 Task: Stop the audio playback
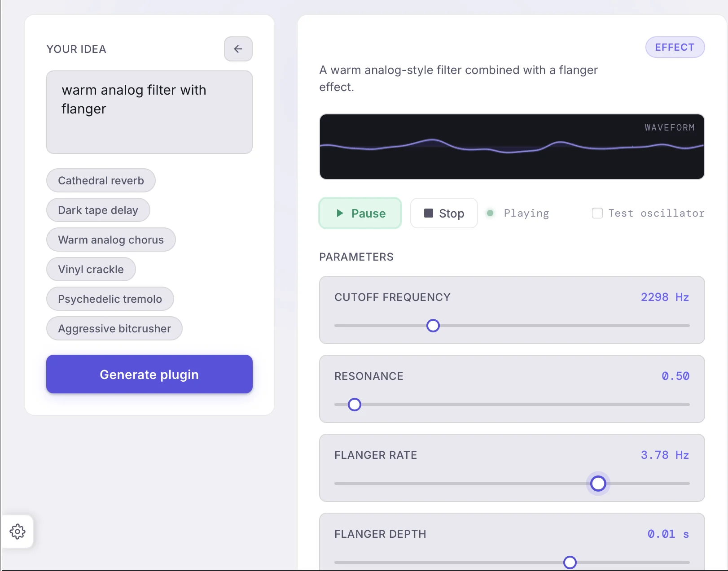(443, 213)
